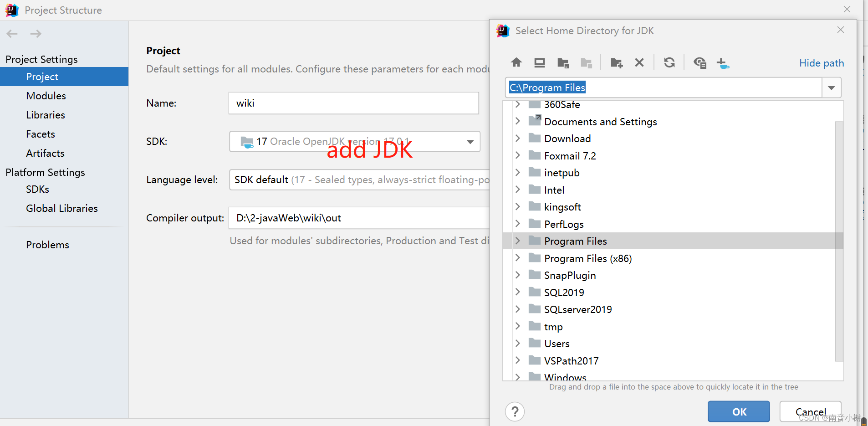Viewport: 868px width, 426px height.
Task: Select the VSPath2017 folder
Action: [x=669, y=360]
